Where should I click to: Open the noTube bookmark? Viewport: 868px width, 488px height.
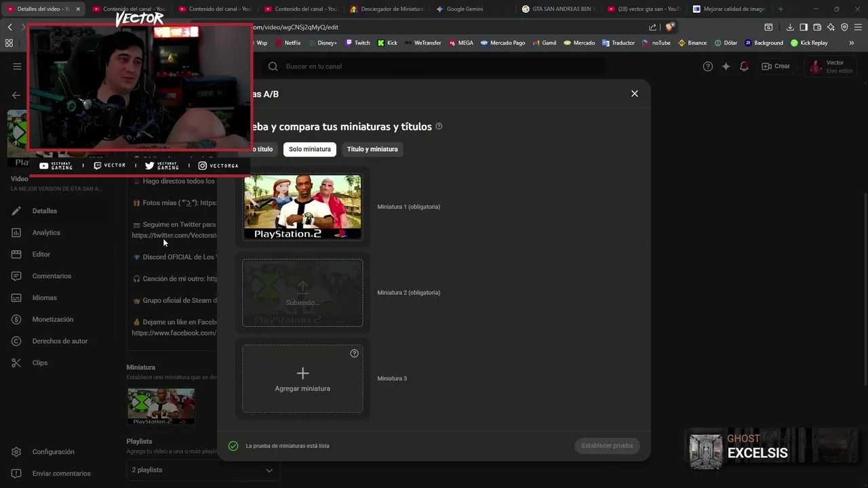[x=656, y=43]
